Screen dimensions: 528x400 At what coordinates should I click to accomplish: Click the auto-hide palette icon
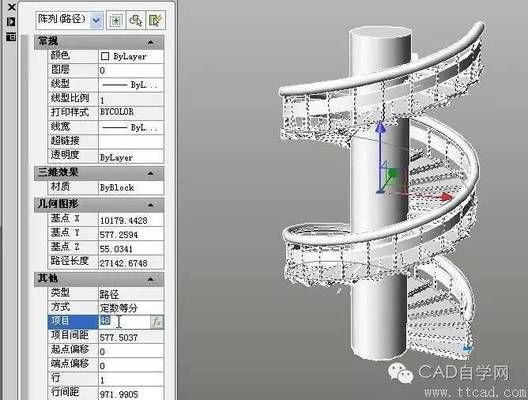[11, 22]
